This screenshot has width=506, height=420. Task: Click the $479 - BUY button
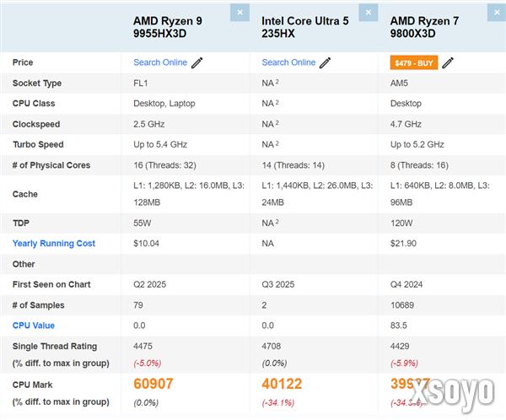point(414,62)
